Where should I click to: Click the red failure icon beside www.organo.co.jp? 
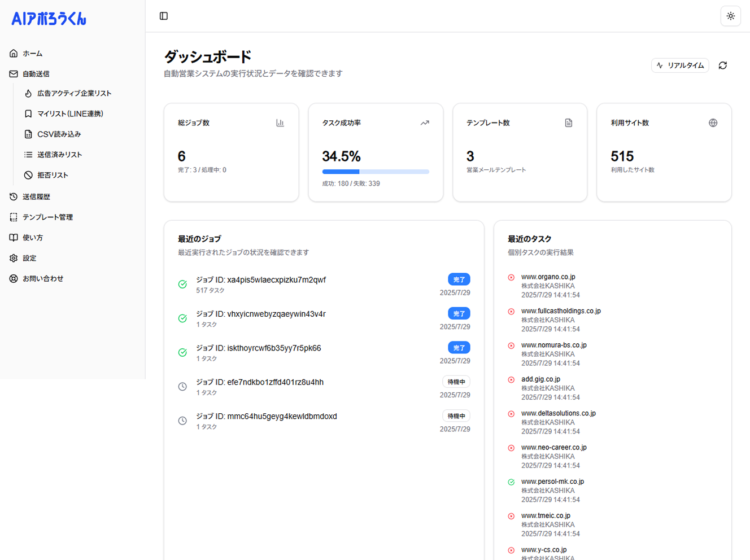pyautogui.click(x=511, y=277)
